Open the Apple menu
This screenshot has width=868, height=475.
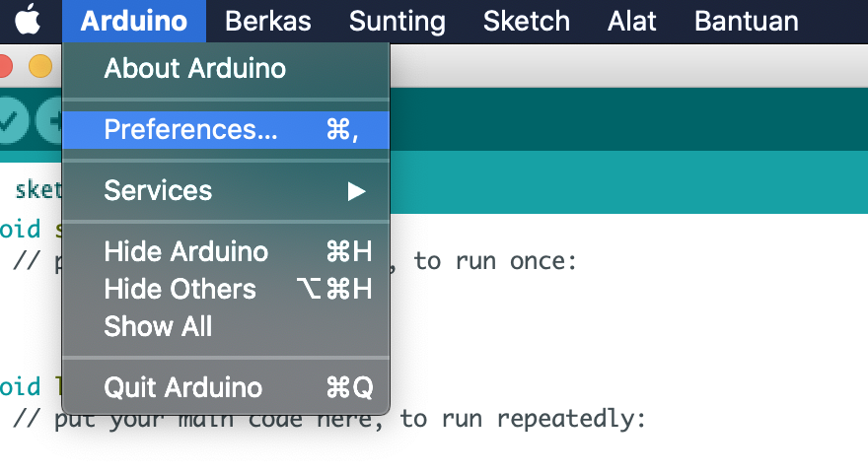click(x=28, y=21)
